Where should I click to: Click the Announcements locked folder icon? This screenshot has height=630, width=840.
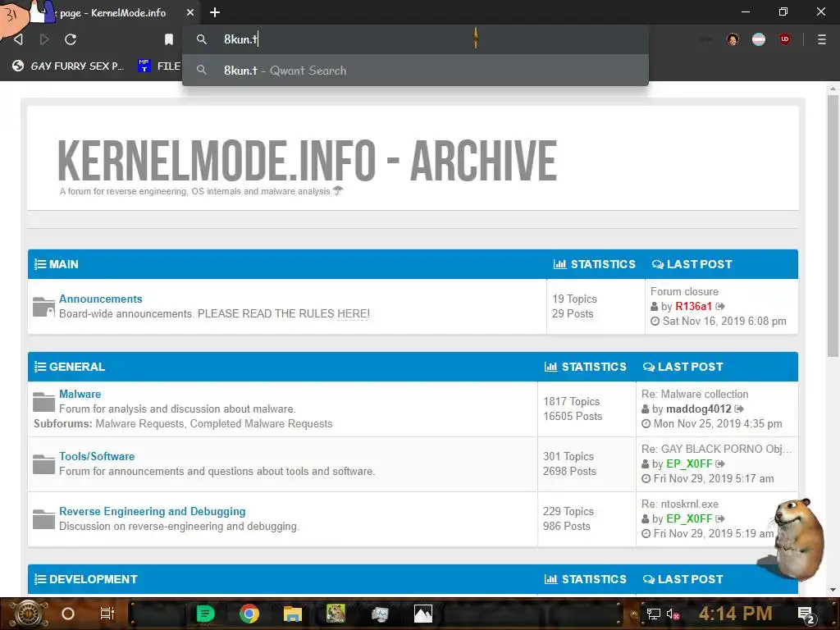tap(43, 307)
